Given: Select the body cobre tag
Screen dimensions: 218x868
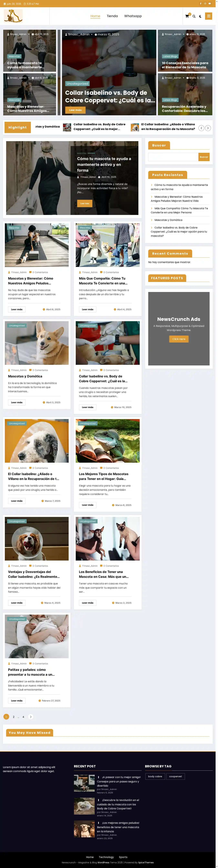Looking at the screenshot, I should click(155, 776).
